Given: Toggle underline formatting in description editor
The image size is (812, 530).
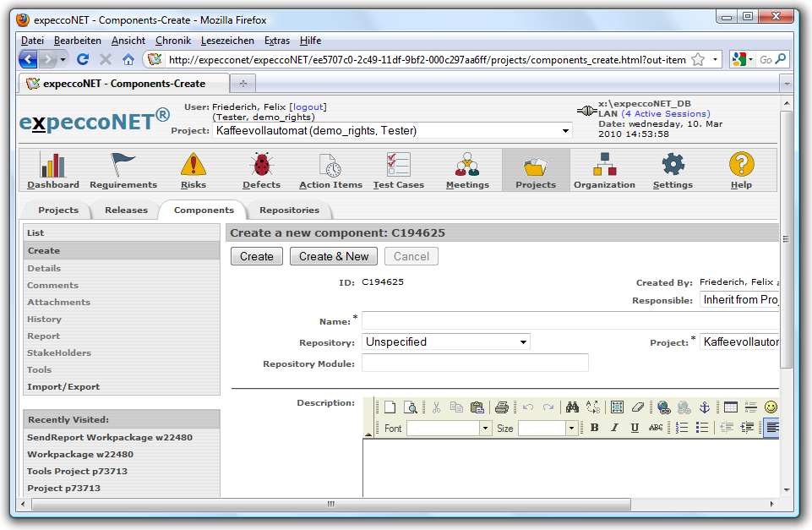Looking at the screenshot, I should (x=635, y=429).
